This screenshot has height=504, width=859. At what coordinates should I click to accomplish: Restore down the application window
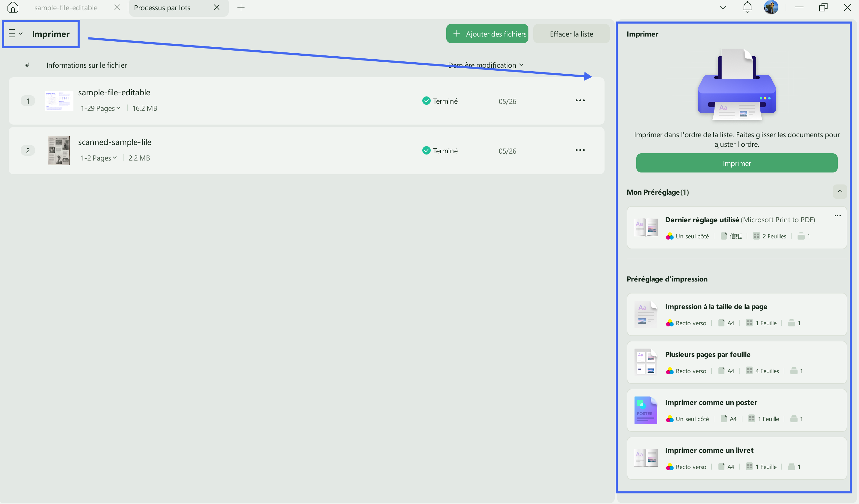point(823,7)
